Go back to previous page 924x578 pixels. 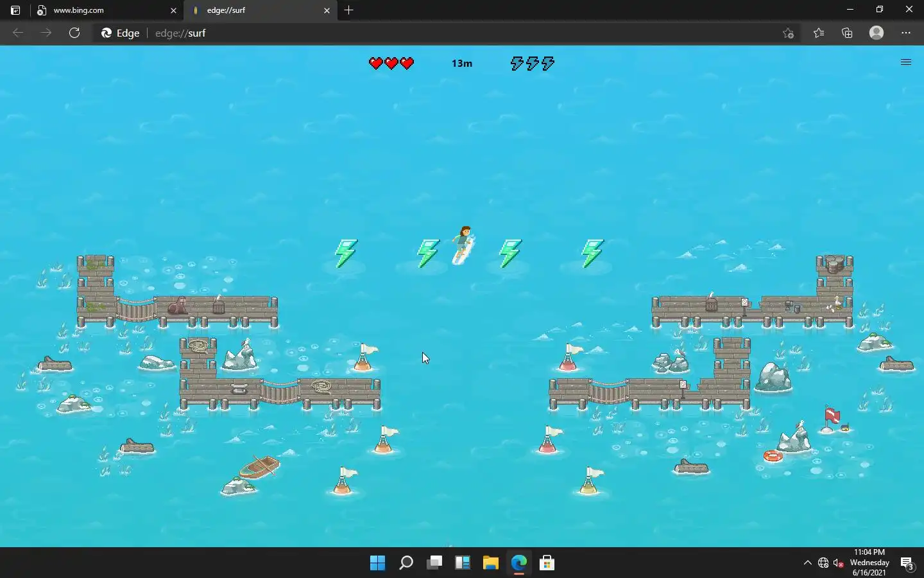point(18,33)
